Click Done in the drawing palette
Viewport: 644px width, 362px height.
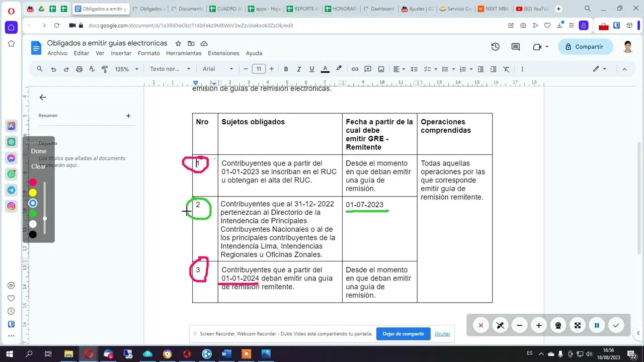[x=39, y=151]
